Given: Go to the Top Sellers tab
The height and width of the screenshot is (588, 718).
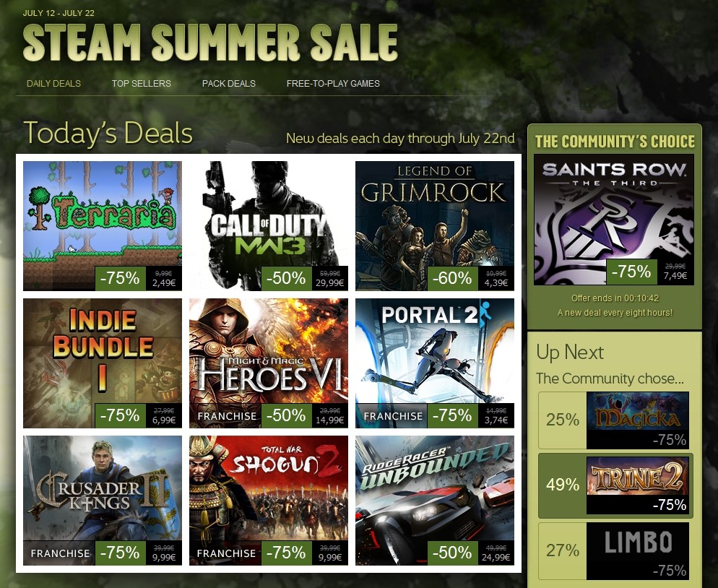Looking at the screenshot, I should 141,83.
